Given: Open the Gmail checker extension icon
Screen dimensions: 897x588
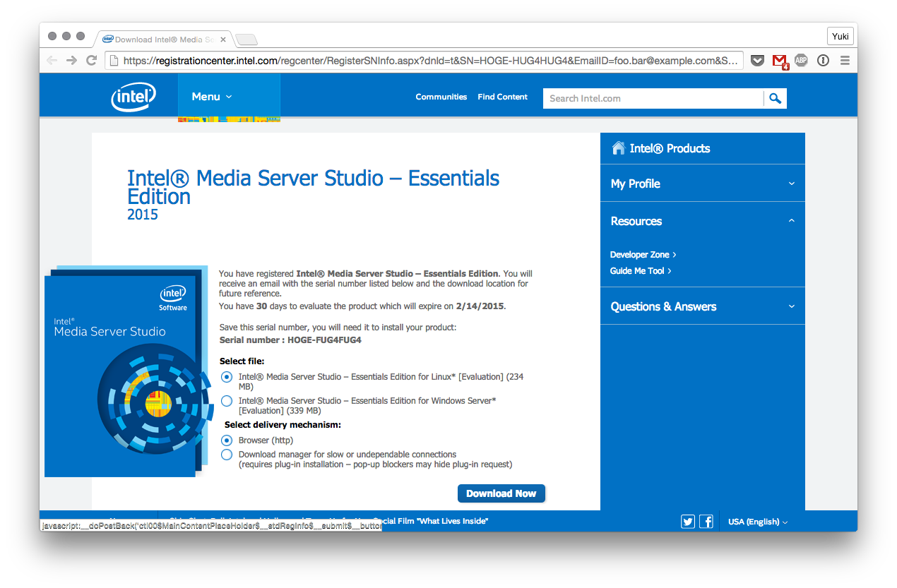Looking at the screenshot, I should (780, 61).
